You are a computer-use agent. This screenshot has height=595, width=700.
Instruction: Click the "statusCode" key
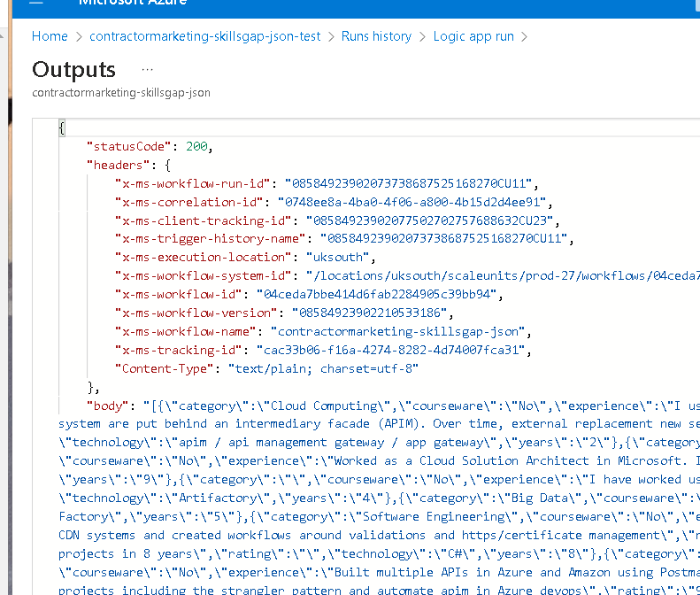[129, 146]
